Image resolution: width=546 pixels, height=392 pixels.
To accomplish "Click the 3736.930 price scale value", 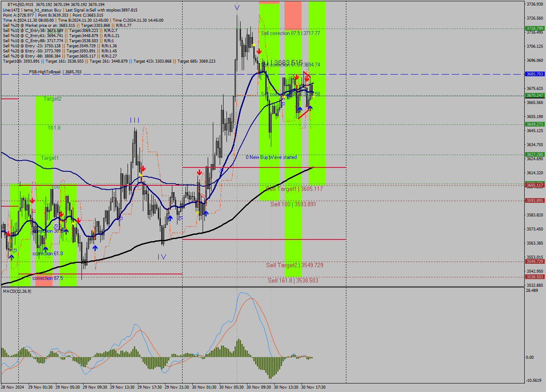I will point(535,4).
